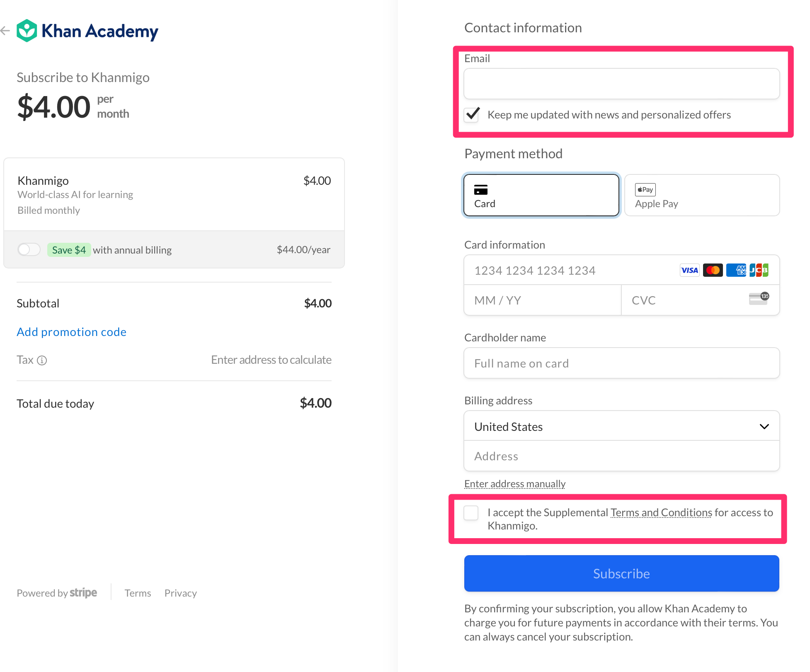Screen dimensions: 810x672
Task: Click Enter address manually
Action: pos(514,483)
